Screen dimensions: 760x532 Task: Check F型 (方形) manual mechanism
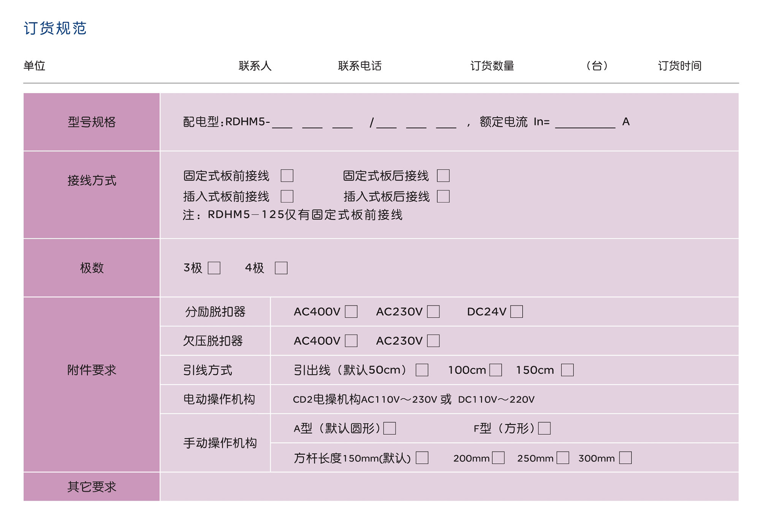tap(544, 428)
